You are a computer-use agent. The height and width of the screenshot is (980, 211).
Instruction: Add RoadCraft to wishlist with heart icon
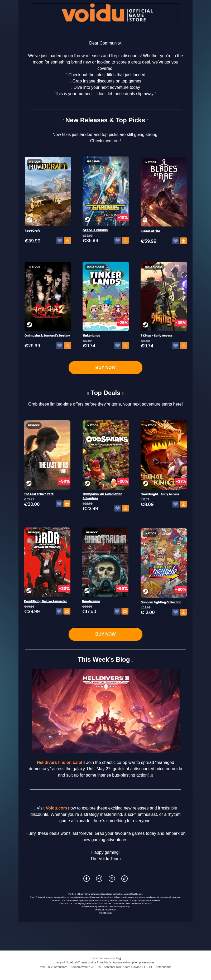pyautogui.click(x=59, y=240)
